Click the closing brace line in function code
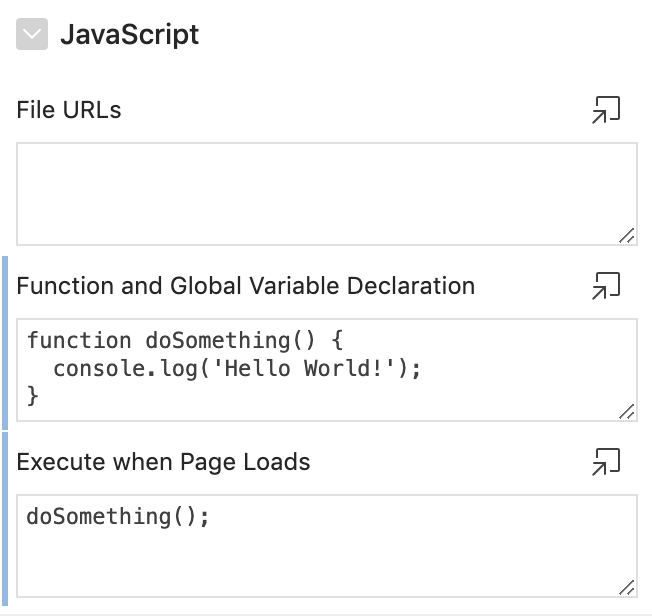 33,395
